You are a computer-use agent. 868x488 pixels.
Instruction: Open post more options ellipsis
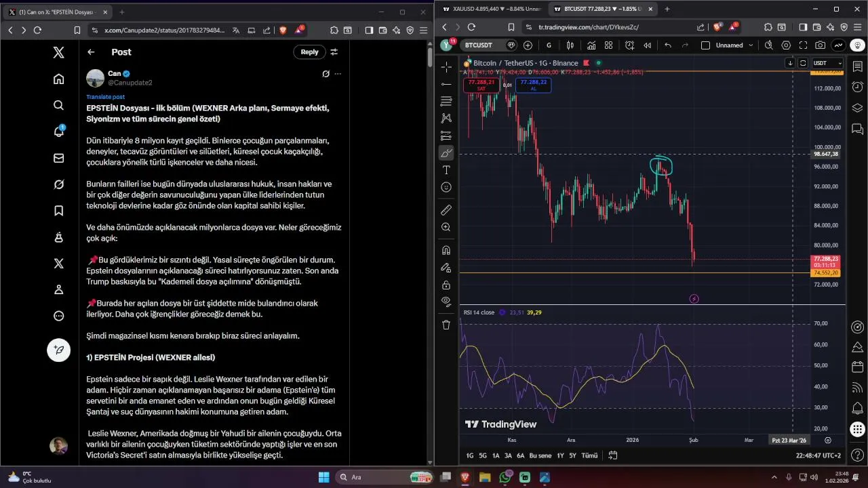[338, 73]
